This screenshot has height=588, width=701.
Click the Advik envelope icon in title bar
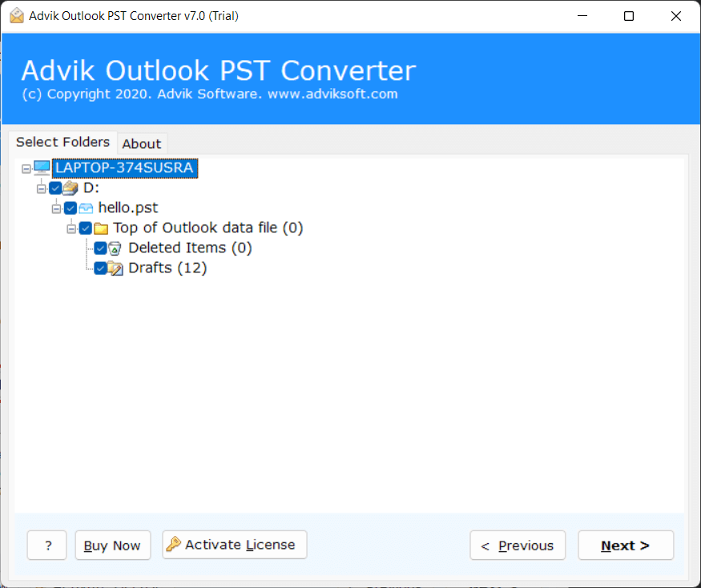[x=17, y=16]
